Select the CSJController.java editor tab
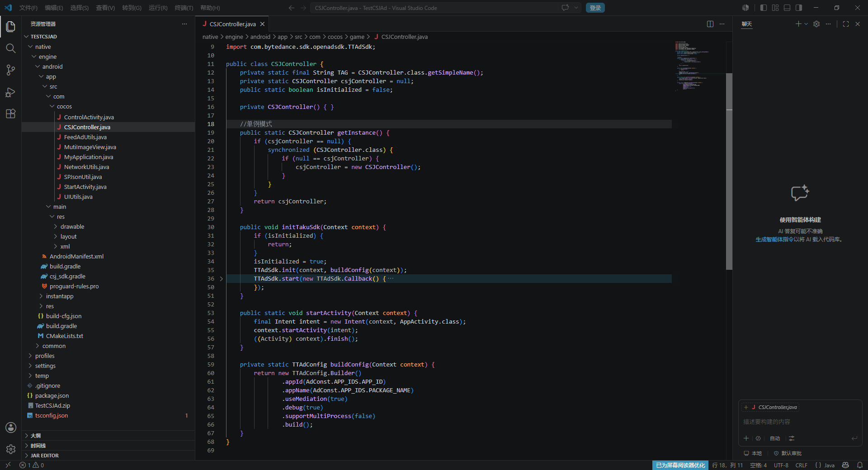 232,24
